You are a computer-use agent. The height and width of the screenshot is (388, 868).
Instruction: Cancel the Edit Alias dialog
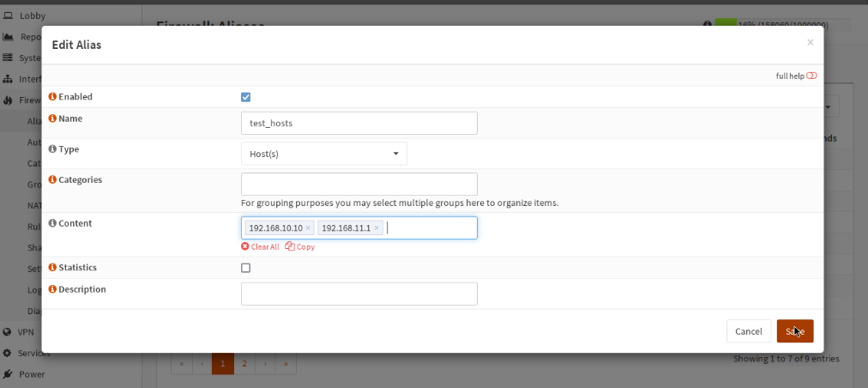[x=749, y=330]
